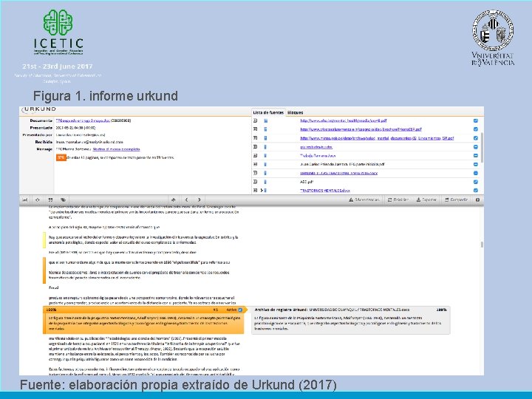Image resolution: width=532 pixels, height=399 pixels.
Task: Toggle the checkbox for the fourth source row
Action: [x=475, y=147]
